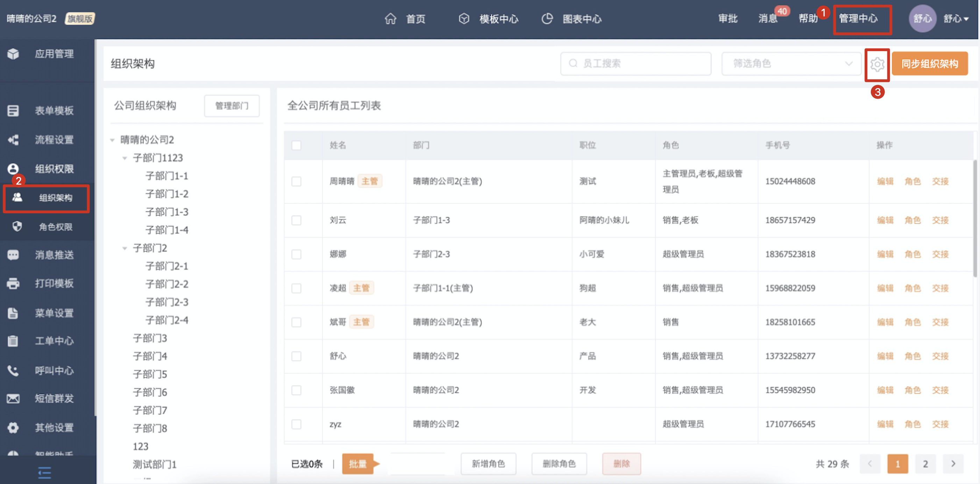Viewport: 980px width, 484px height.
Task: Open the 角色权限 shield icon
Action: (17, 227)
